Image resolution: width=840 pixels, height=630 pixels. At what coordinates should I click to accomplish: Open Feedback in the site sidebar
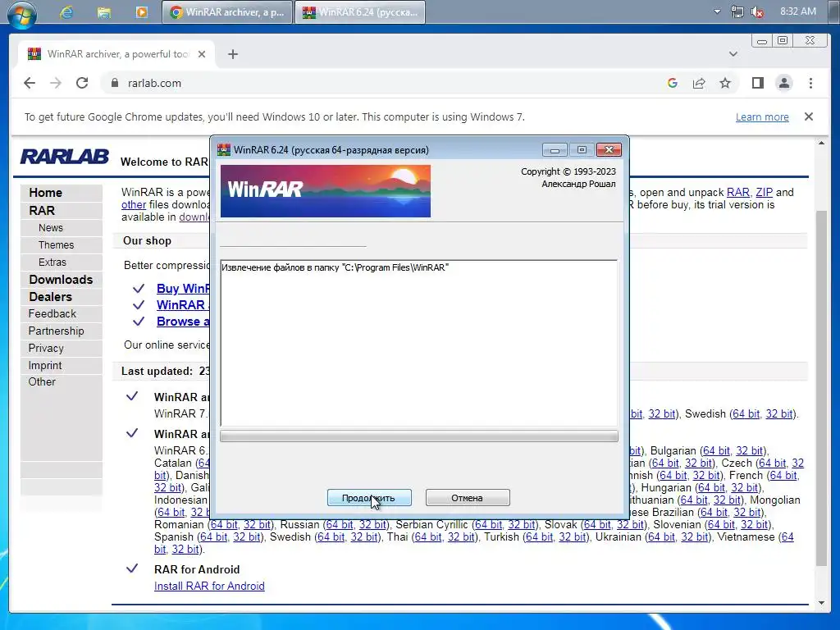(52, 314)
